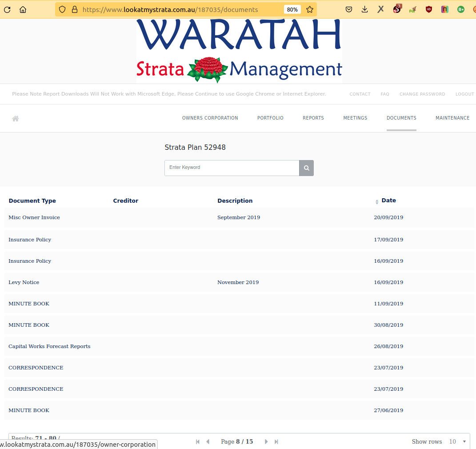Viewport: 476px width, 449px height.
Task: Click the Waratah Strata Management logo
Action: point(239,51)
